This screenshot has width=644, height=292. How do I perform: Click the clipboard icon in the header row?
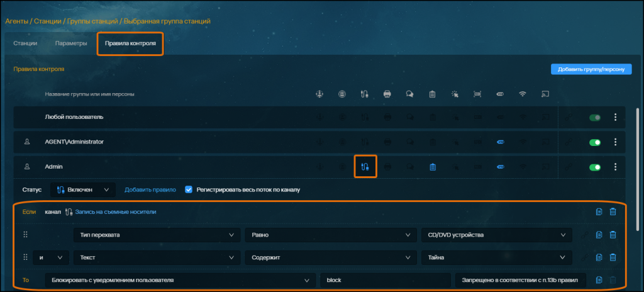coord(432,94)
